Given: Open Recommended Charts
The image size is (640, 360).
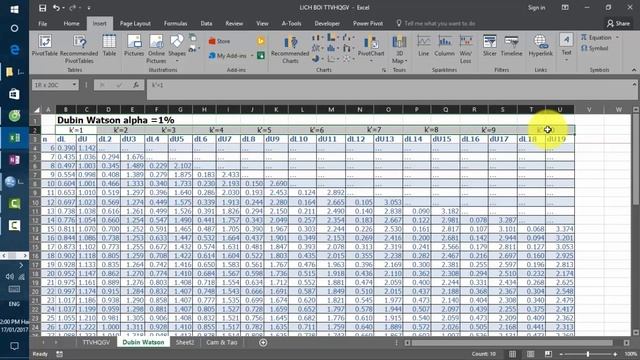Looking at the screenshot, I should pyautogui.click(x=290, y=49).
